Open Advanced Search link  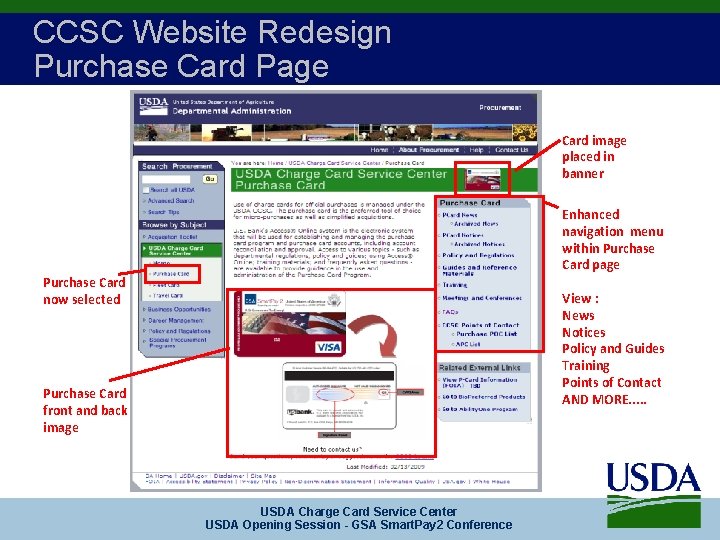[171, 201]
